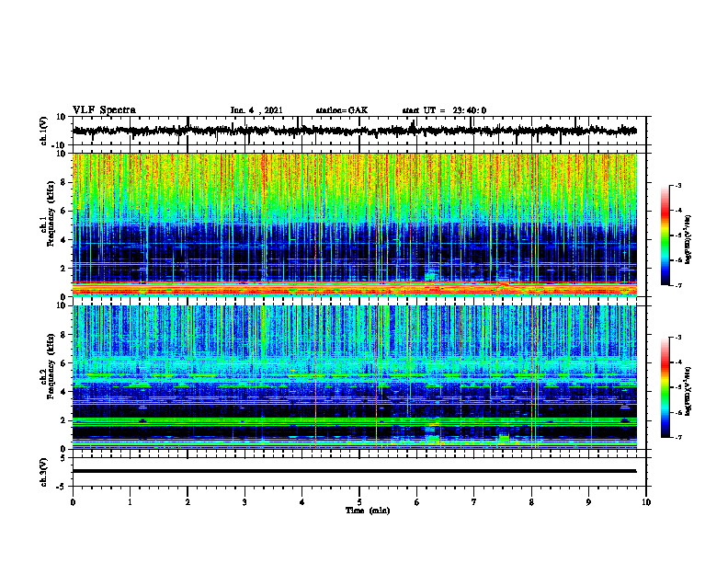Screen dimensions: 728x563
Task: Click the time axis tick label "7"
Action: pos(474,502)
